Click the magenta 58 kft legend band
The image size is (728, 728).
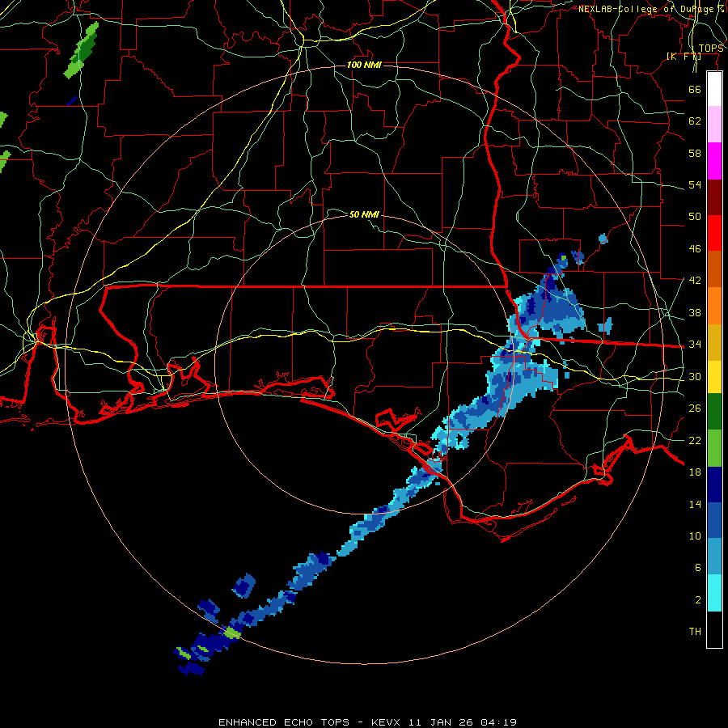tap(714, 161)
